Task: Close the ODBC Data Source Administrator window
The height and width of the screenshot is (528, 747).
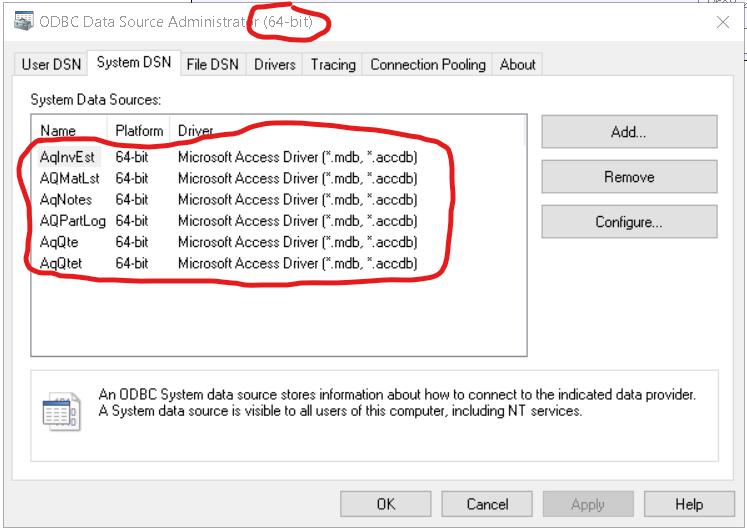Action: point(723,22)
